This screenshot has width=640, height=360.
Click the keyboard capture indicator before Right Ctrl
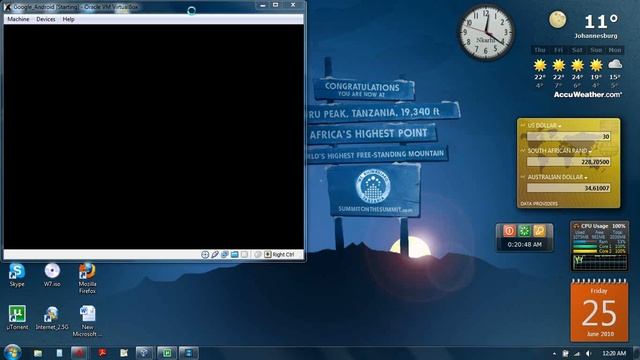[268, 254]
